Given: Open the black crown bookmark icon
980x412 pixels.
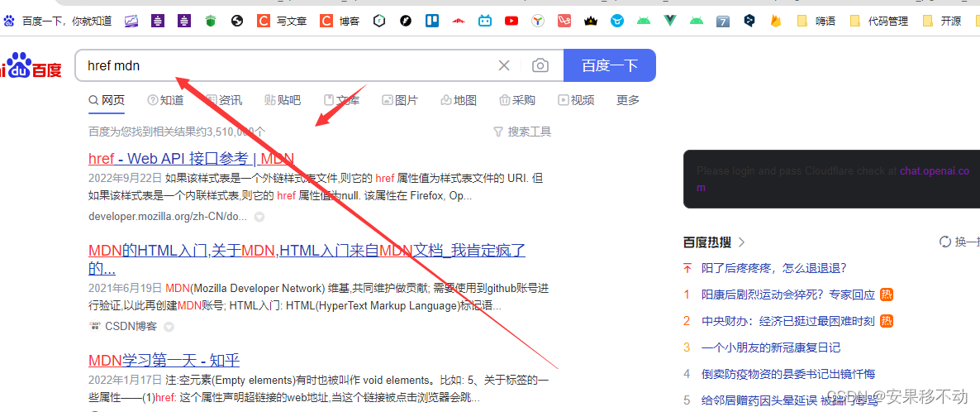Looking at the screenshot, I should point(591,21).
